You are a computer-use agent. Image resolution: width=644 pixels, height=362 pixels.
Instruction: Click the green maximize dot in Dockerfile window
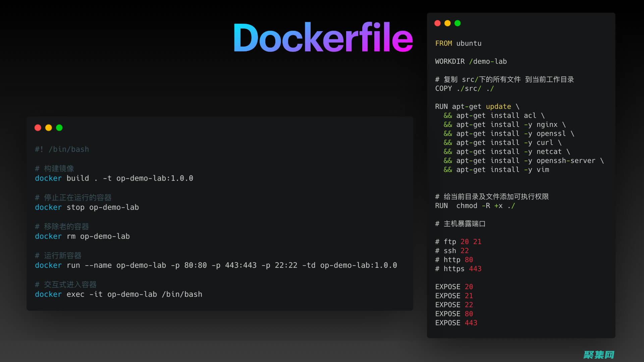pyautogui.click(x=458, y=23)
